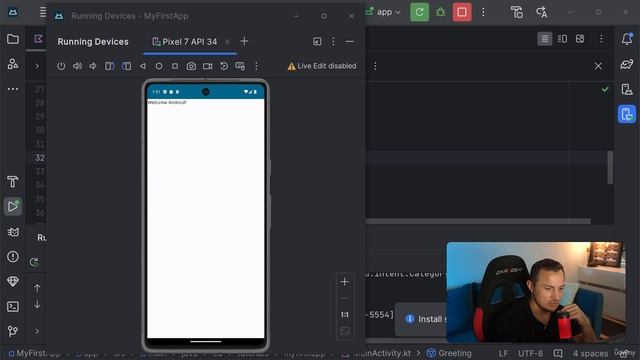This screenshot has height=360, width=640.
Task: Zoom in the emulator display
Action: (x=345, y=282)
